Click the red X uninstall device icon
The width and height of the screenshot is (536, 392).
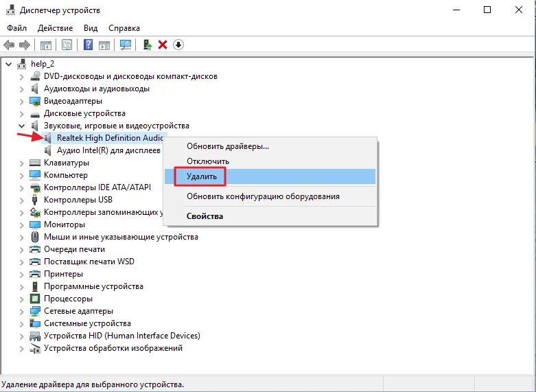163,45
